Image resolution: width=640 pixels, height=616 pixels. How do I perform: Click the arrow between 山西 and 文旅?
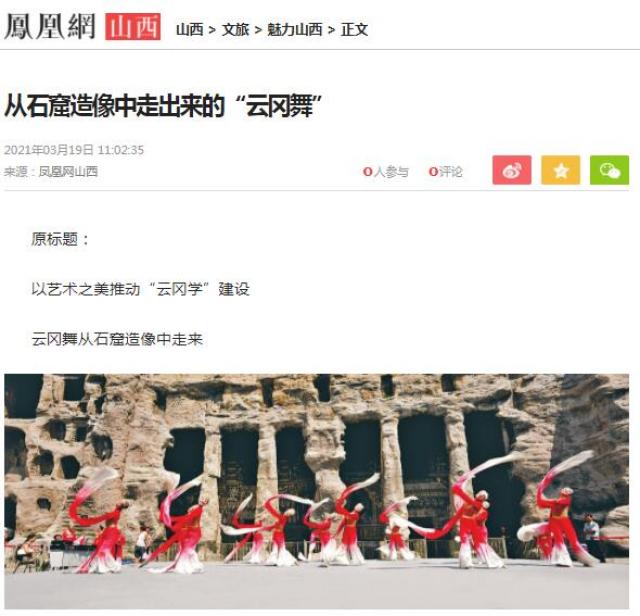tap(212, 30)
